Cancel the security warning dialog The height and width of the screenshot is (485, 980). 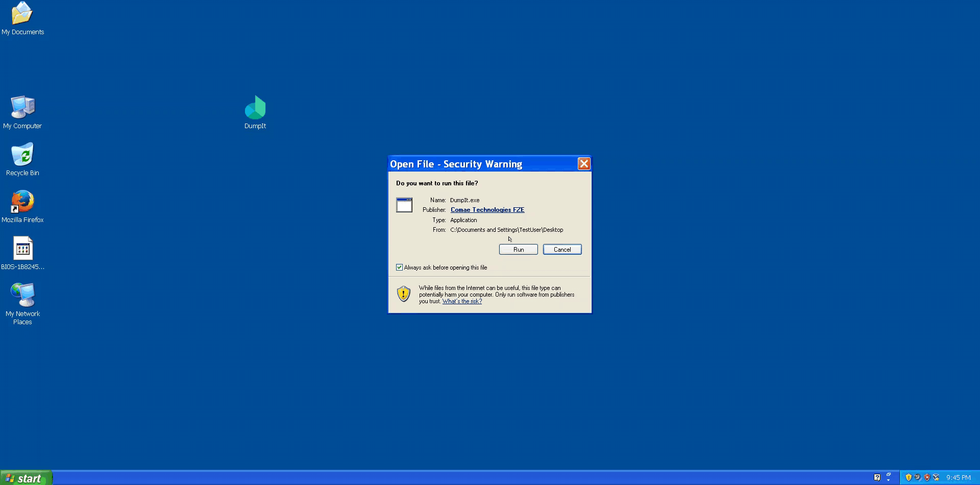point(562,250)
